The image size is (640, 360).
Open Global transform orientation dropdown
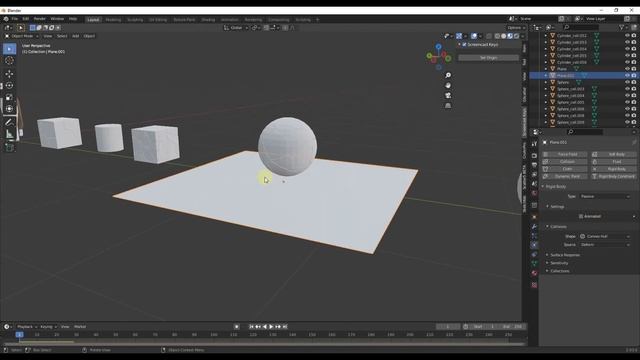click(x=236, y=28)
